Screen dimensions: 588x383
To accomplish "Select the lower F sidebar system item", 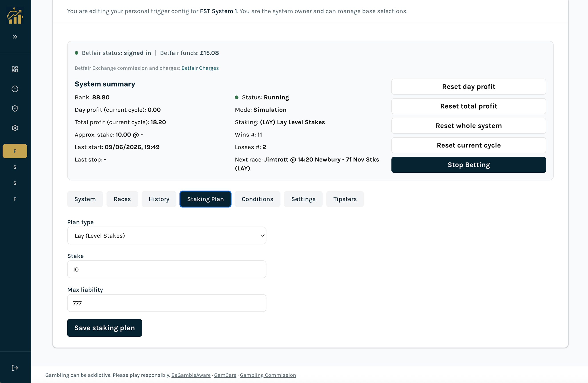I will pyautogui.click(x=15, y=199).
